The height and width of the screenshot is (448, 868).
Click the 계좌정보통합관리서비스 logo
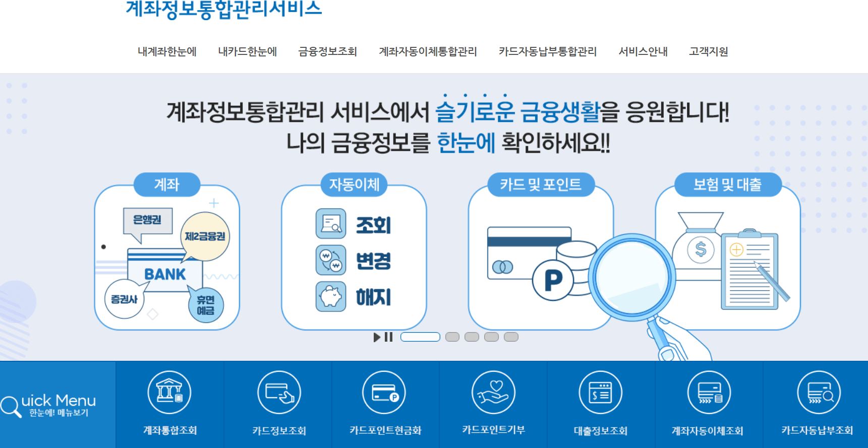point(223,9)
